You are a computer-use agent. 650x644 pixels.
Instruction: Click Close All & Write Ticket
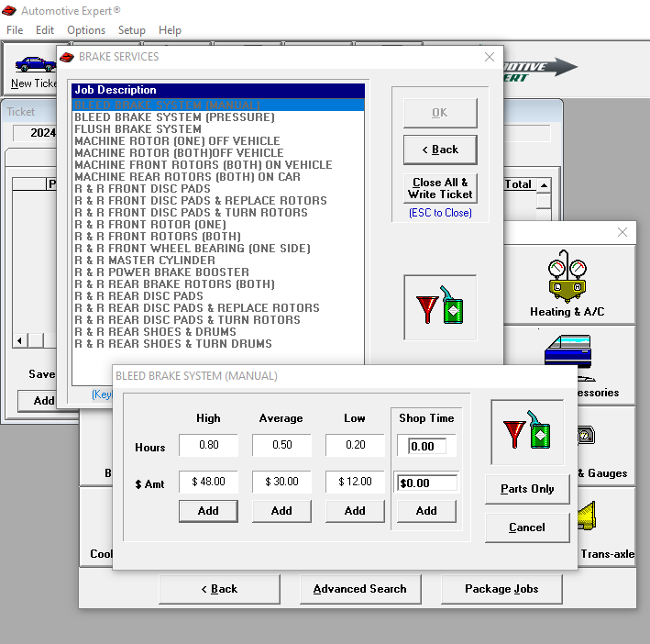[440, 188]
